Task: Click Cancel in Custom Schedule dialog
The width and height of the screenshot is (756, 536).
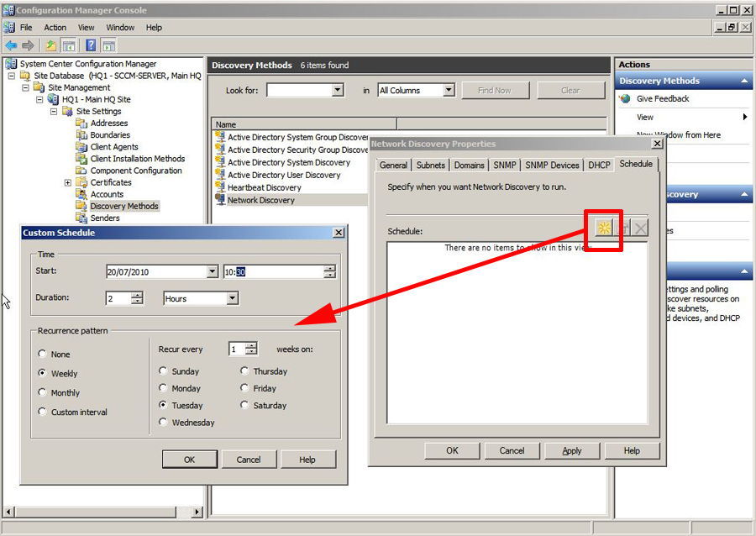Action: (249, 460)
